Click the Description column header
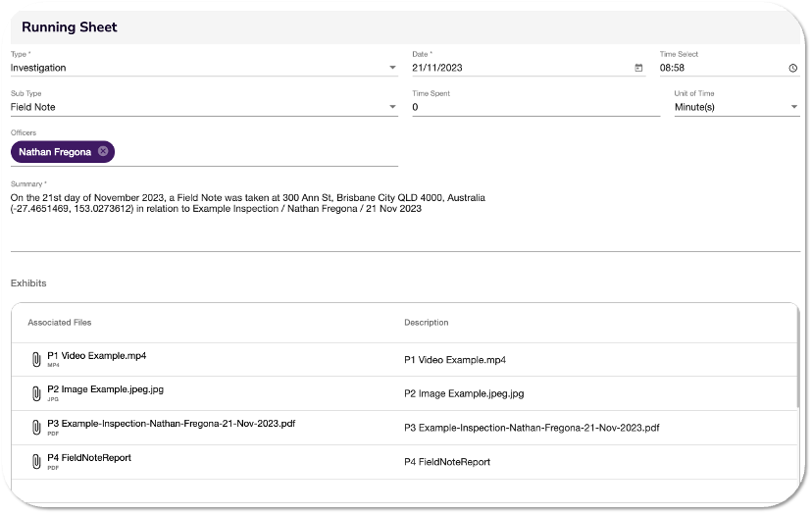This screenshot has height=514, width=812. [x=426, y=322]
